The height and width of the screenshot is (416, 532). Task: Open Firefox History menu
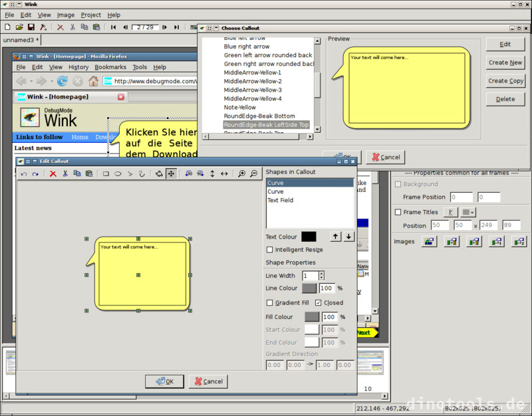tap(78, 67)
